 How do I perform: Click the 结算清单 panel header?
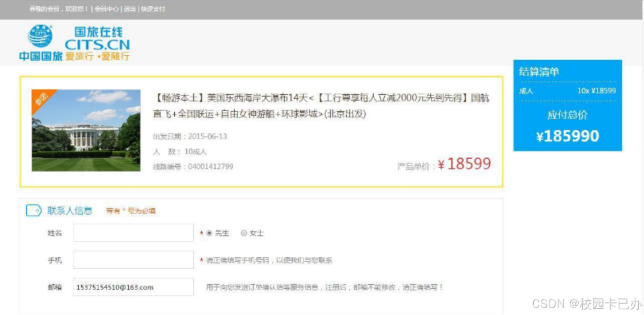point(539,72)
